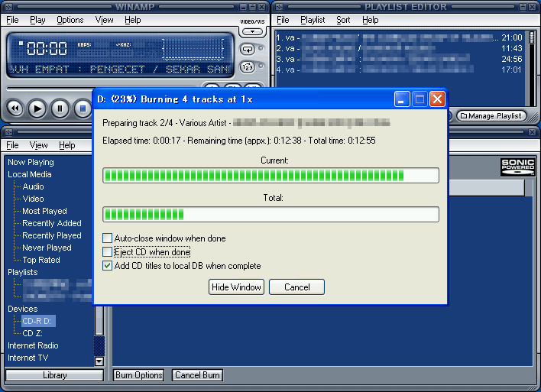Click the 00:00 time display
Image resolution: width=541 pixels, height=392 pixels.
(x=47, y=48)
